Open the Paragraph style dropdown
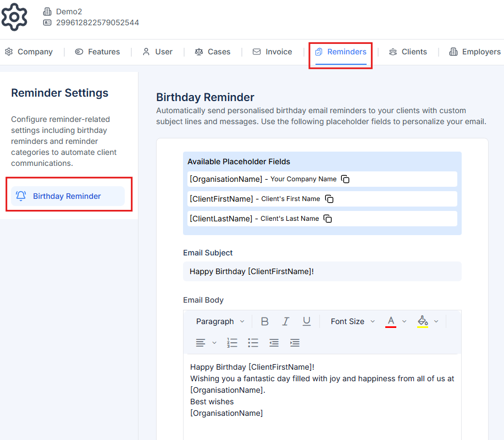The height and width of the screenshot is (440, 504). coord(219,321)
